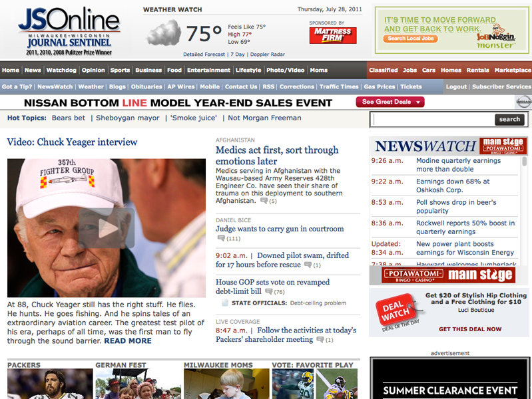Open Medics act first headline

click(x=277, y=155)
